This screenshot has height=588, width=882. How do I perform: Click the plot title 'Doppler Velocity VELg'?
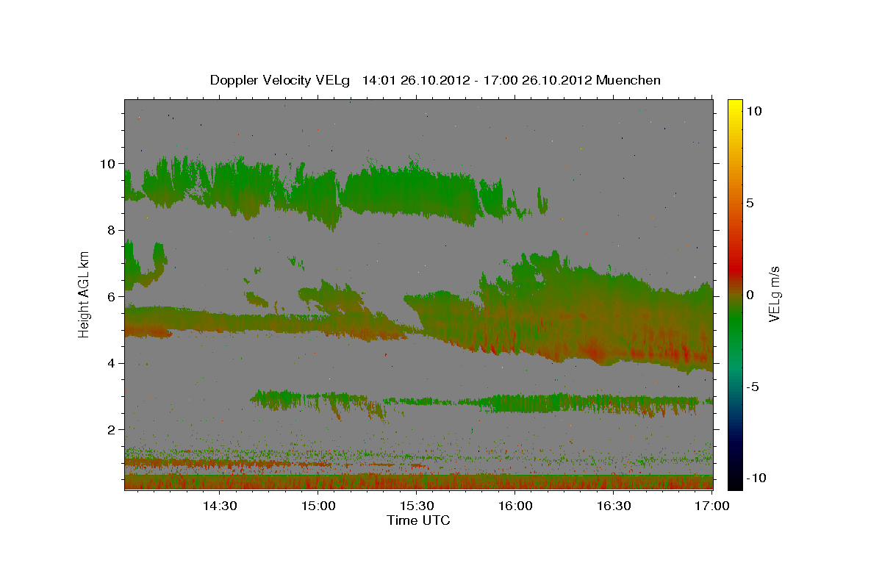(282, 80)
